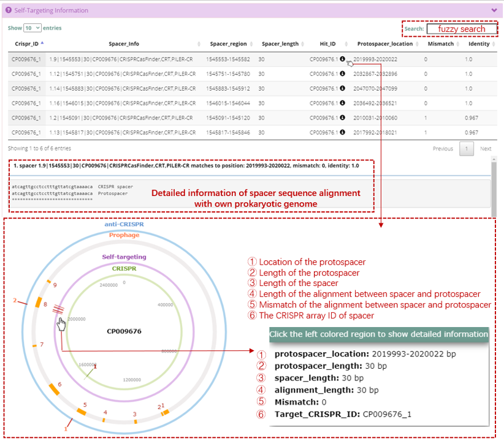This screenshot has width=504, height=441.
Task: Sort table by Crispr_ID column arrow
Action: click(x=42, y=43)
